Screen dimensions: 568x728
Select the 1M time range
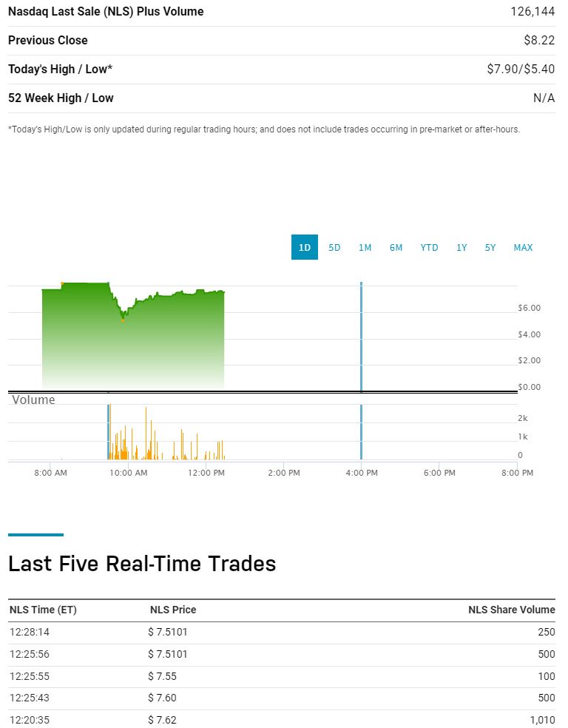tap(365, 247)
